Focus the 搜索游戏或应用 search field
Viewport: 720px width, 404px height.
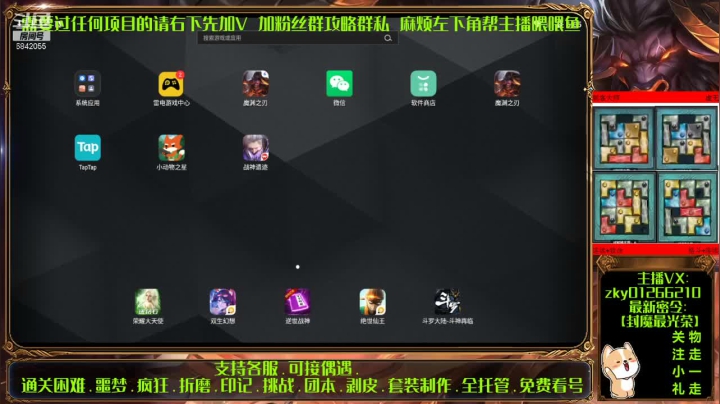point(298,38)
